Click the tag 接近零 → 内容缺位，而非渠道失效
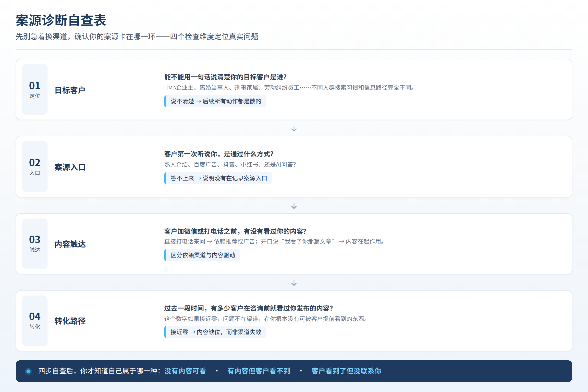The height and width of the screenshot is (392, 588). pos(215,332)
